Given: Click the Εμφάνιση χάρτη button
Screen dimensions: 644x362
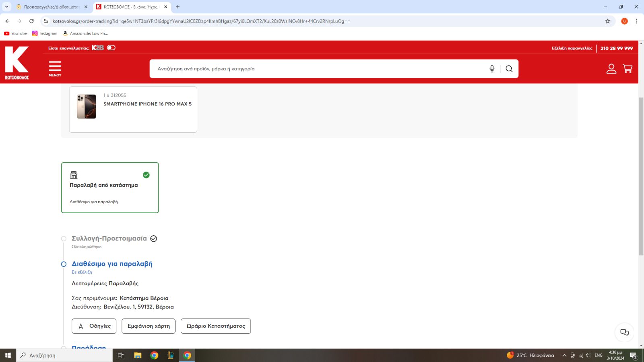Looking at the screenshot, I should click(x=149, y=326).
